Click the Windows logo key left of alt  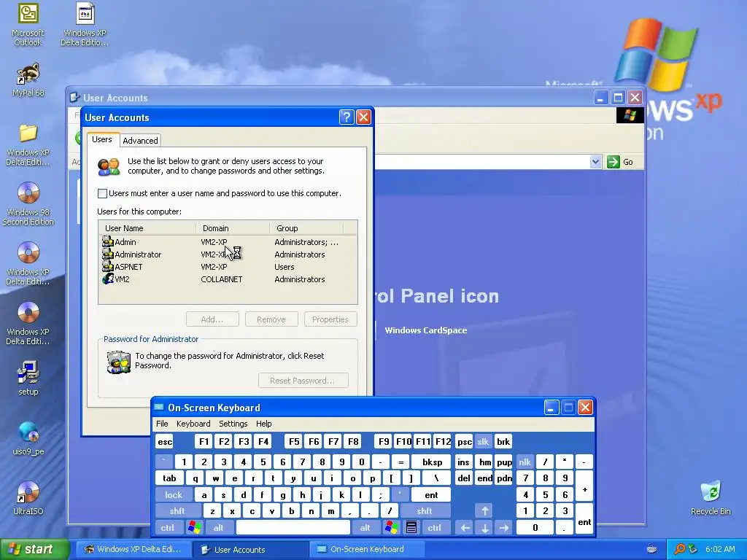coord(194,528)
